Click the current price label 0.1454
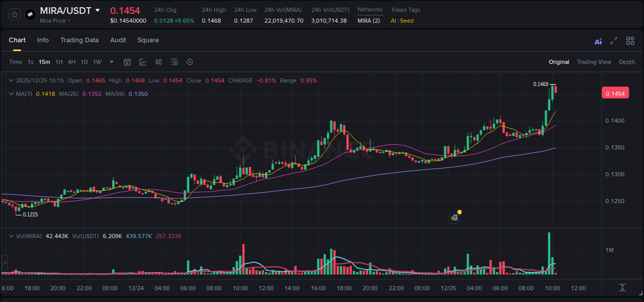Viewport: 644px width, 302px height. (615, 93)
